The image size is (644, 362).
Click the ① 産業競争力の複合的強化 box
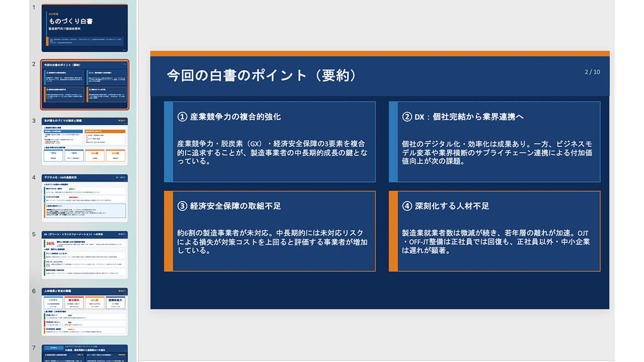[x=269, y=141]
